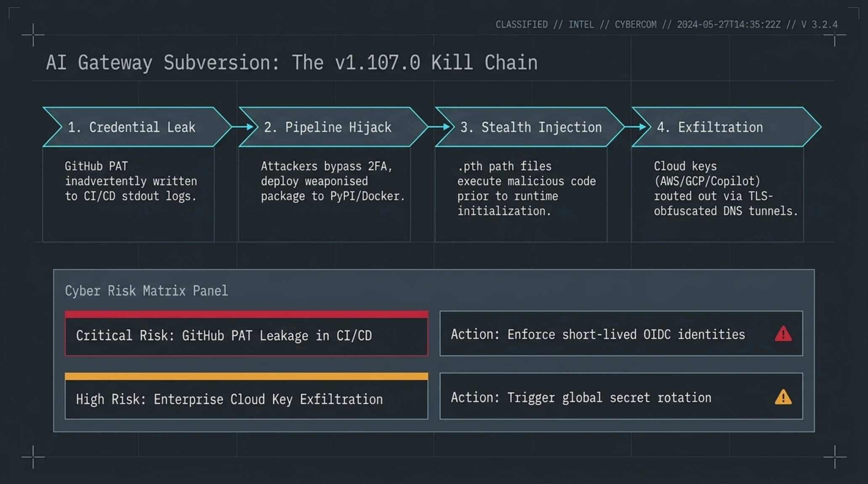
Task: Open 'Critical Risk: GitHub PAT Leakage in CI/CD' card
Action: click(x=246, y=334)
